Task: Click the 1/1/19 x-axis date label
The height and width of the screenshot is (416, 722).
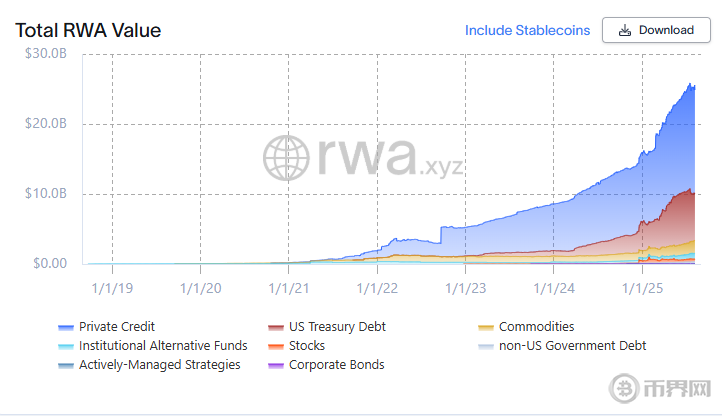Action: pyautogui.click(x=112, y=288)
